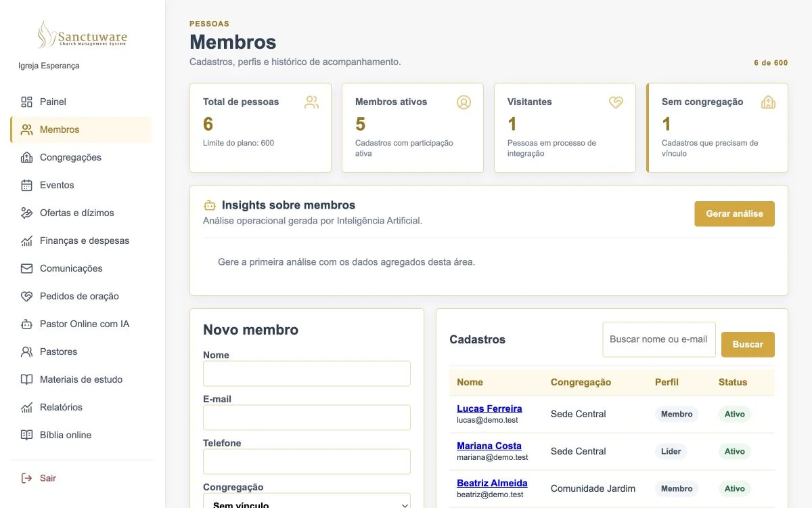
Task: Click the Membros people icon in sidebar
Action: pyautogui.click(x=26, y=129)
